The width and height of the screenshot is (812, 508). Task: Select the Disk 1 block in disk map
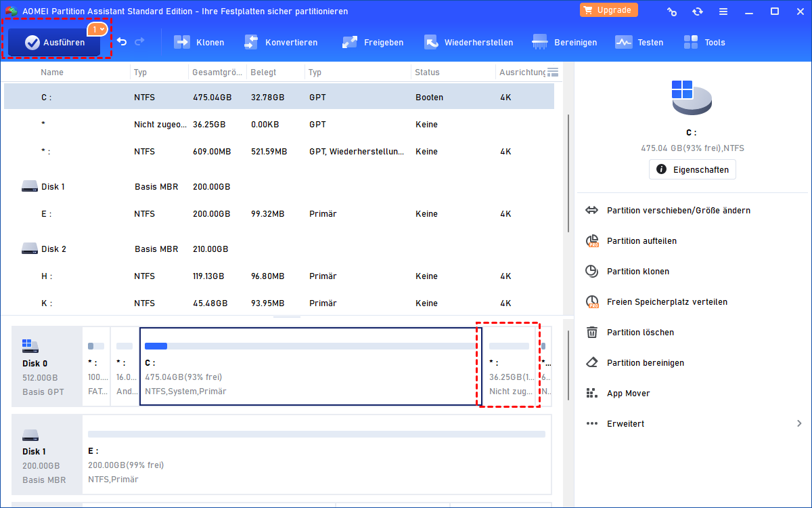point(47,454)
